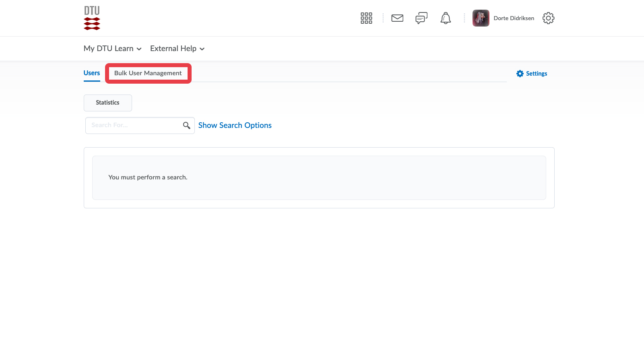The height and width of the screenshot is (362, 644).
Task: Click the DTU logo
Action: coord(92,18)
